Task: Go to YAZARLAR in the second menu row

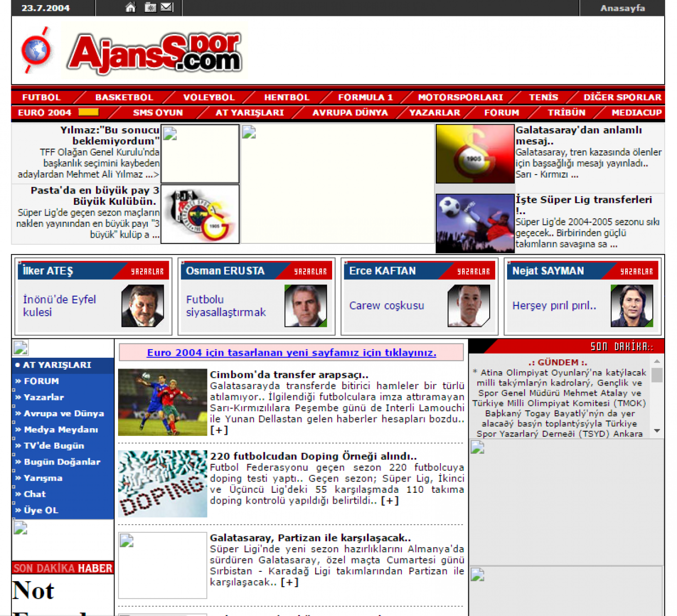Action: point(434,112)
